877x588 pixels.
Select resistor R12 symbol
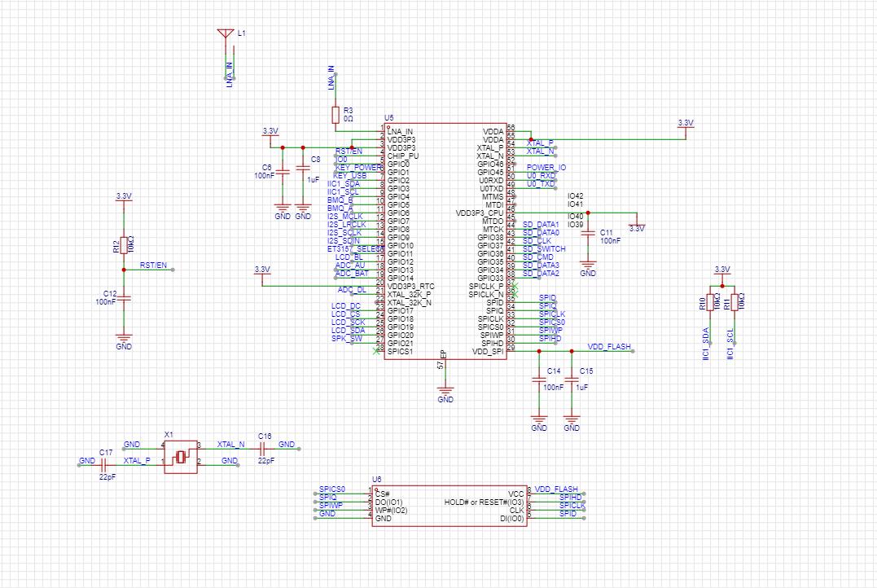click(x=124, y=244)
